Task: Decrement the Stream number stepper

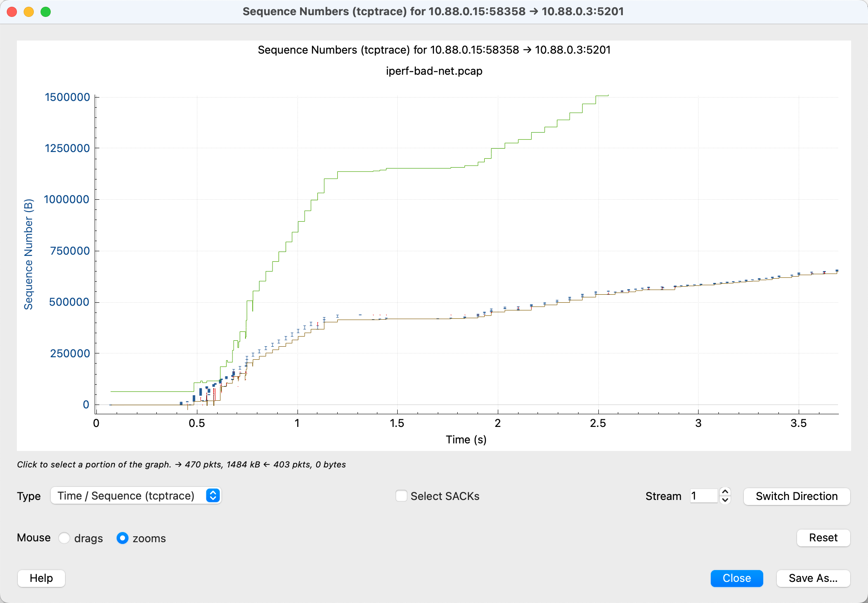Action: pos(725,500)
